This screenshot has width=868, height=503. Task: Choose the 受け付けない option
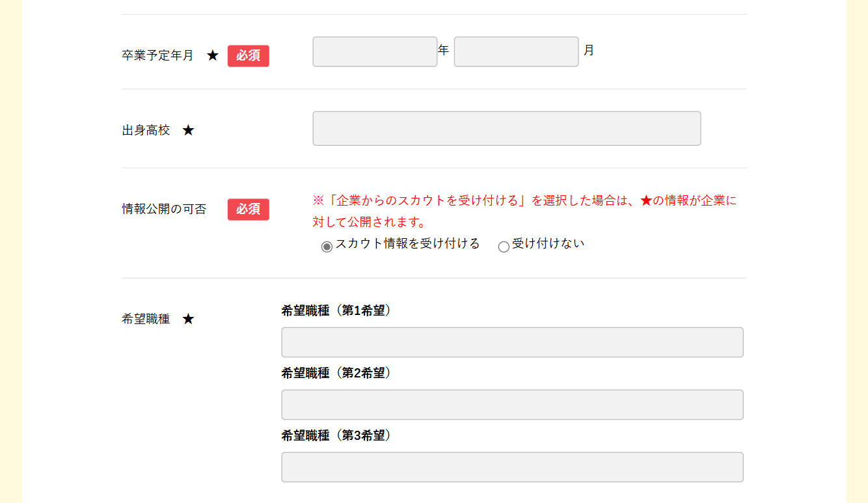click(504, 247)
